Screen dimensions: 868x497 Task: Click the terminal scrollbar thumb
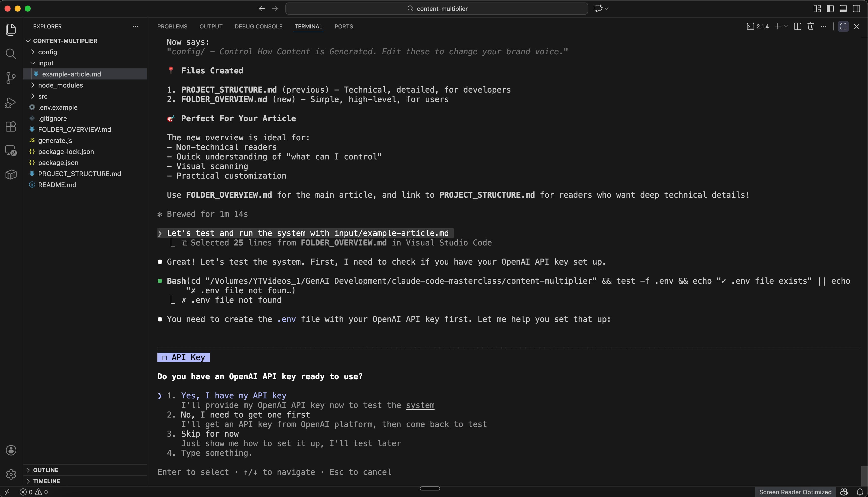tap(864, 476)
